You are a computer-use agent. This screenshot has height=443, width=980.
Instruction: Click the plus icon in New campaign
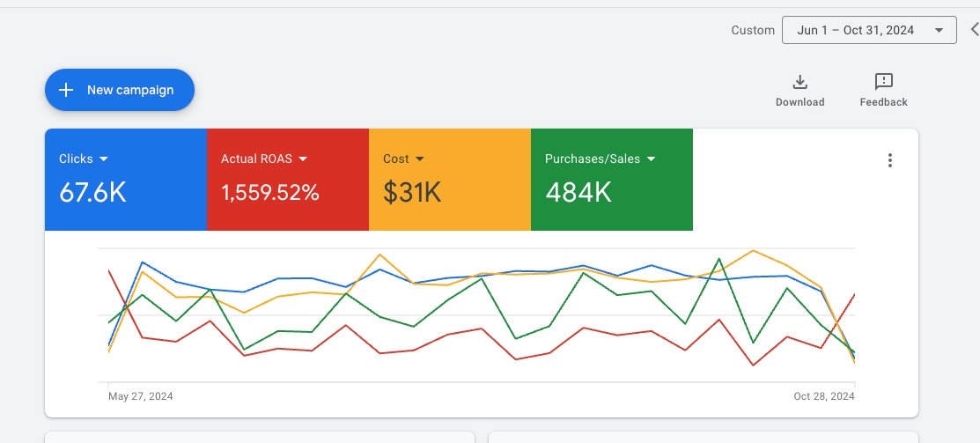click(x=66, y=90)
